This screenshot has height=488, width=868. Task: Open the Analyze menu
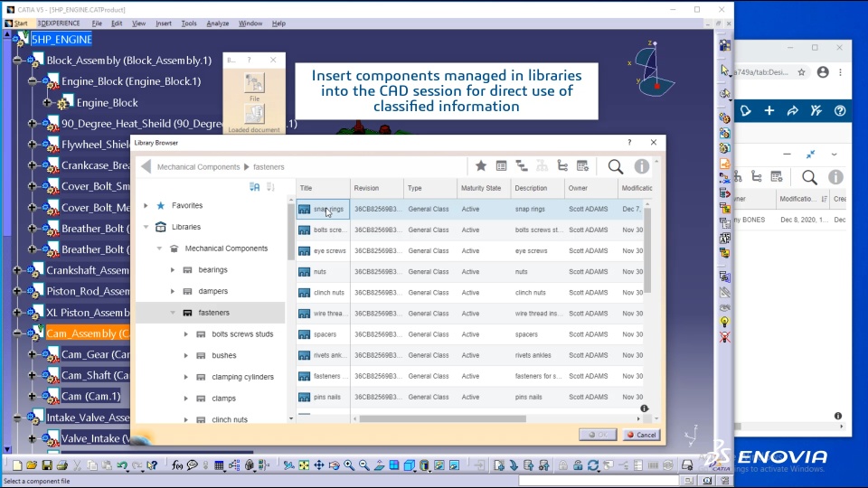(218, 23)
